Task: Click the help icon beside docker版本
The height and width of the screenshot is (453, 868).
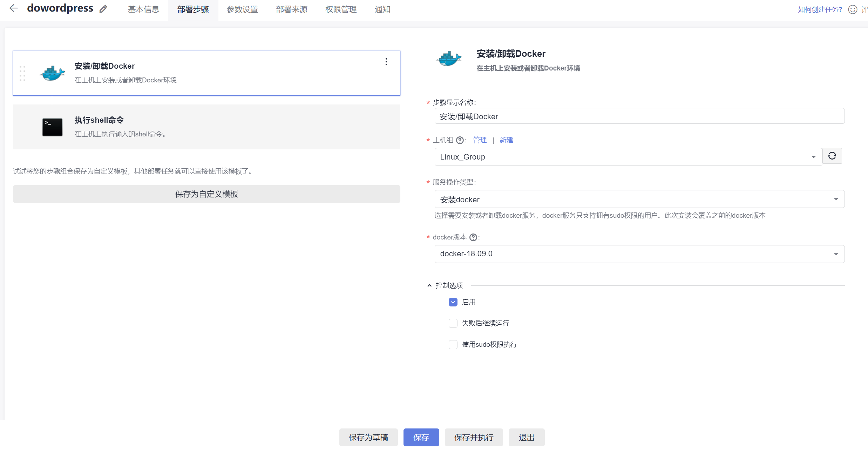Action: coord(473,237)
